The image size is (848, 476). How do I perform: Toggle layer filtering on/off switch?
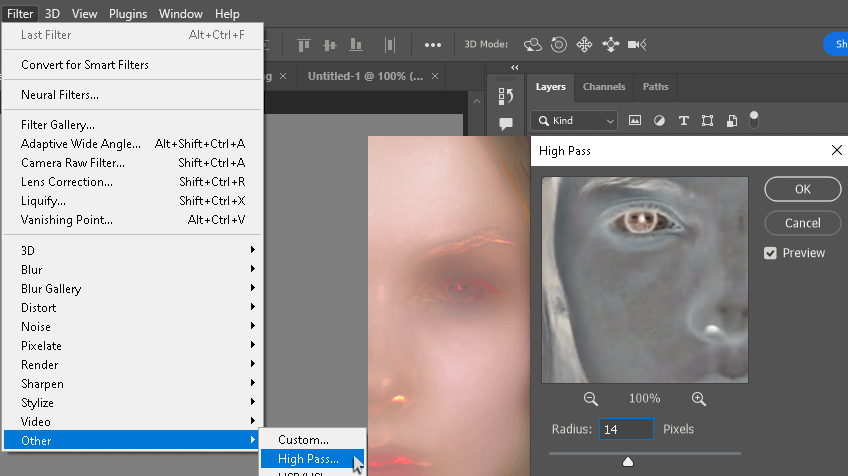754,120
